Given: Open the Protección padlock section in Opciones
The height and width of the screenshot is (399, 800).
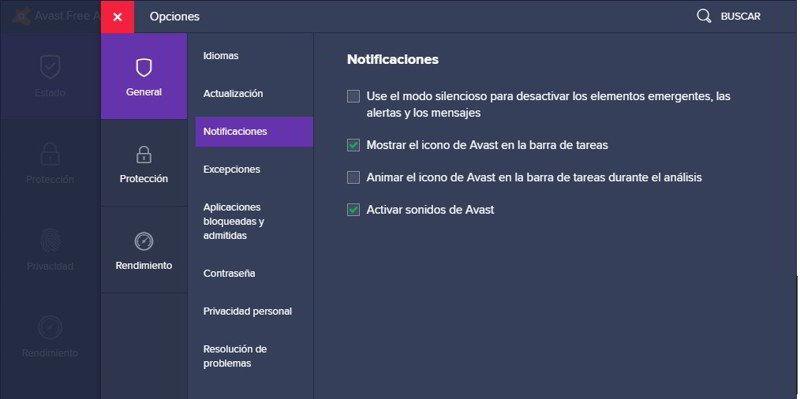Looking at the screenshot, I should pos(144,163).
